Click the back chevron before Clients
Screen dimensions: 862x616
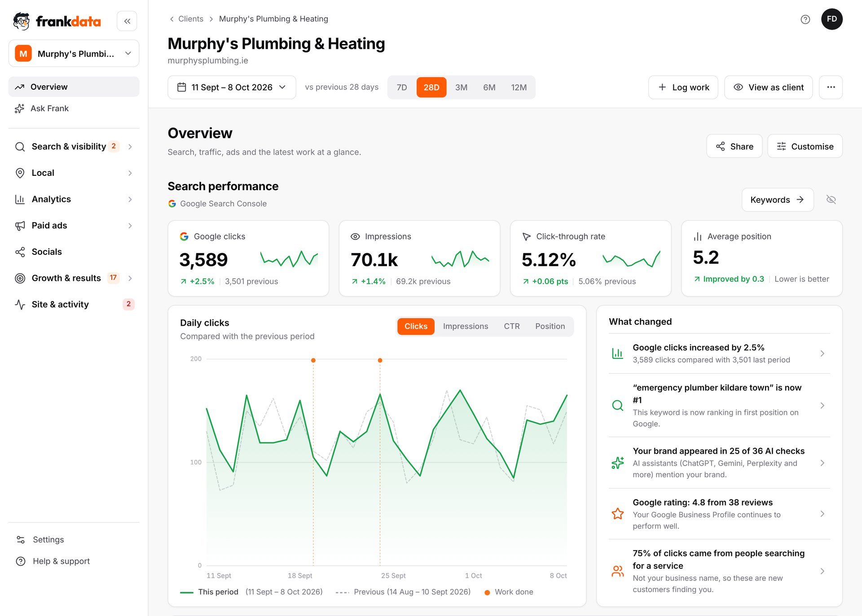[x=172, y=19]
